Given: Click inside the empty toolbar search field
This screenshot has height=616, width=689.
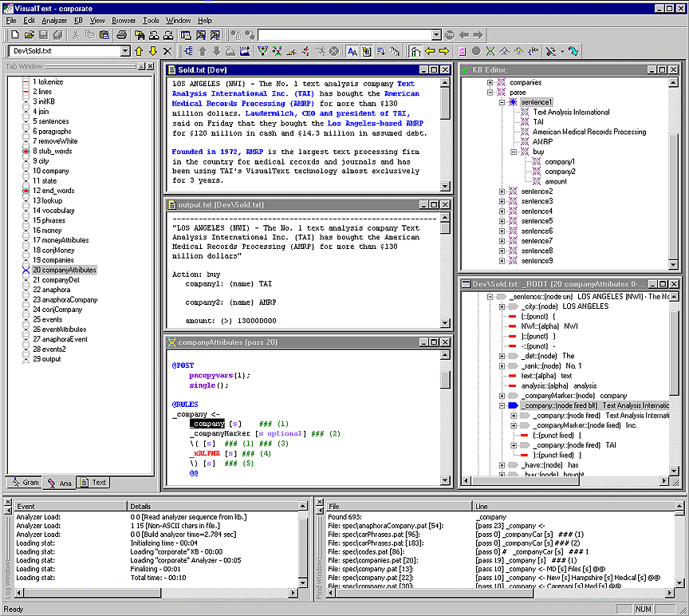Looking at the screenshot, I should [343, 35].
